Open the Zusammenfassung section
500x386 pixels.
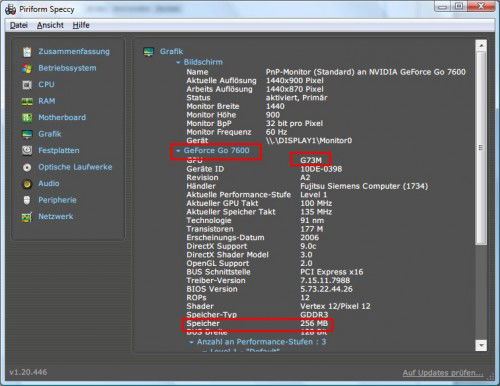coord(74,52)
